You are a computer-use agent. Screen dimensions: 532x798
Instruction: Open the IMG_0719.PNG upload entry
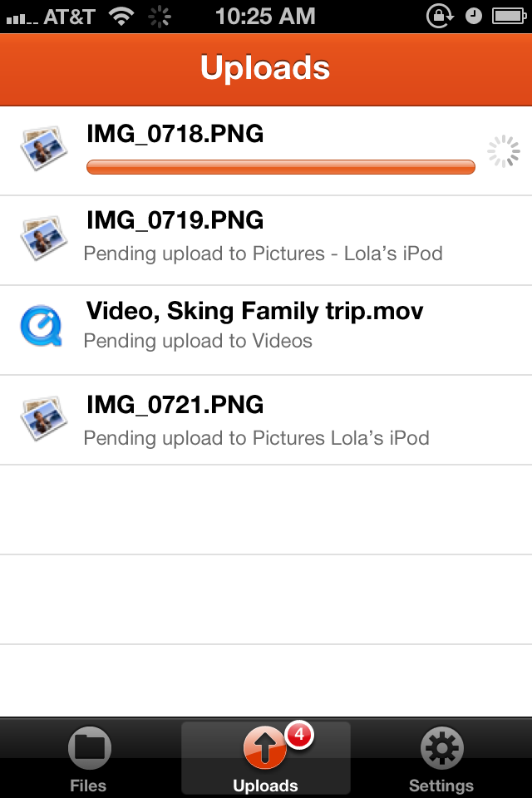point(266,239)
